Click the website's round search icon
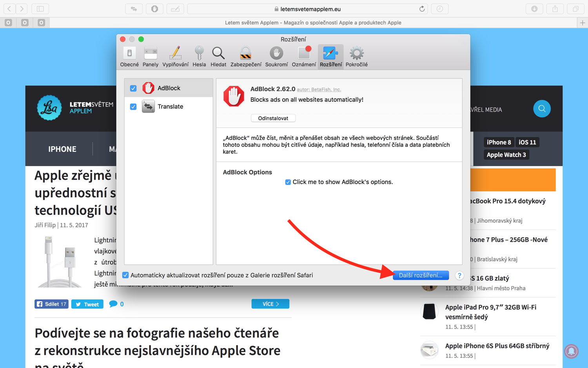This screenshot has height=368, width=588. click(x=542, y=109)
